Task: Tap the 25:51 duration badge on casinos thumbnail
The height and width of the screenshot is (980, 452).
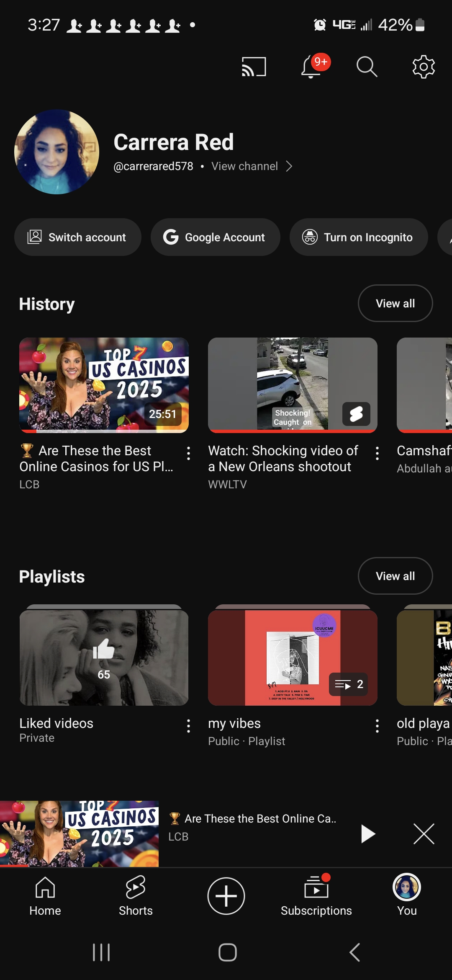Action: [x=163, y=414]
